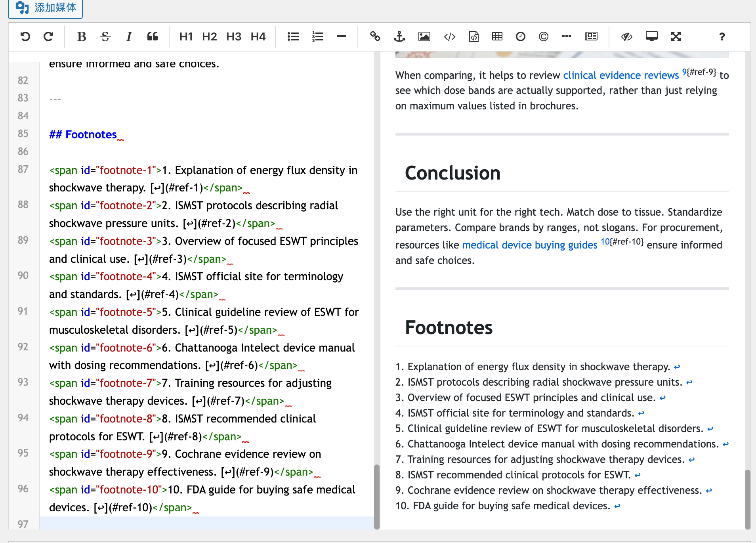Click the return arrow after footnote 9 in preview

tap(709, 491)
